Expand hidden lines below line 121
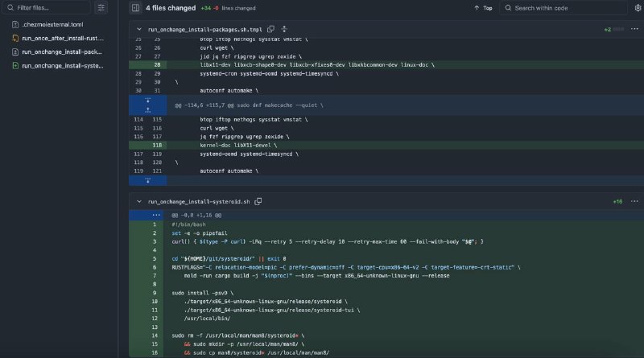This screenshot has width=644, height=358. point(147,180)
